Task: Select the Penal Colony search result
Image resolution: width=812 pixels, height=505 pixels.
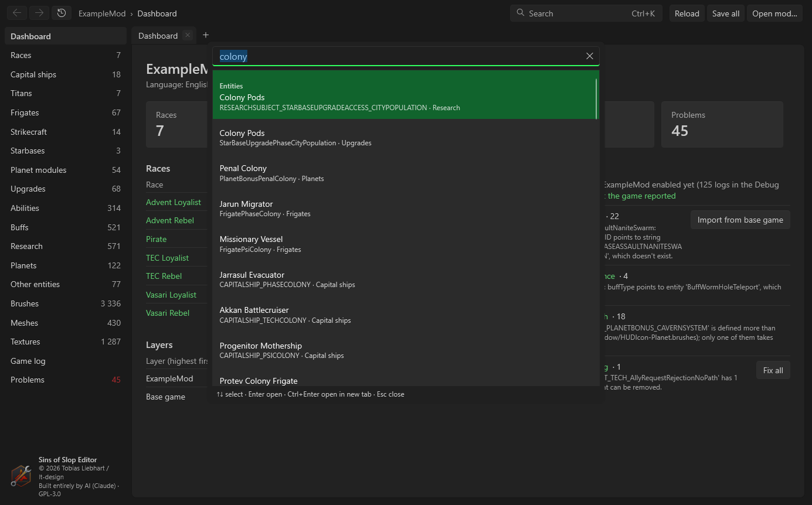Action: click(x=406, y=173)
